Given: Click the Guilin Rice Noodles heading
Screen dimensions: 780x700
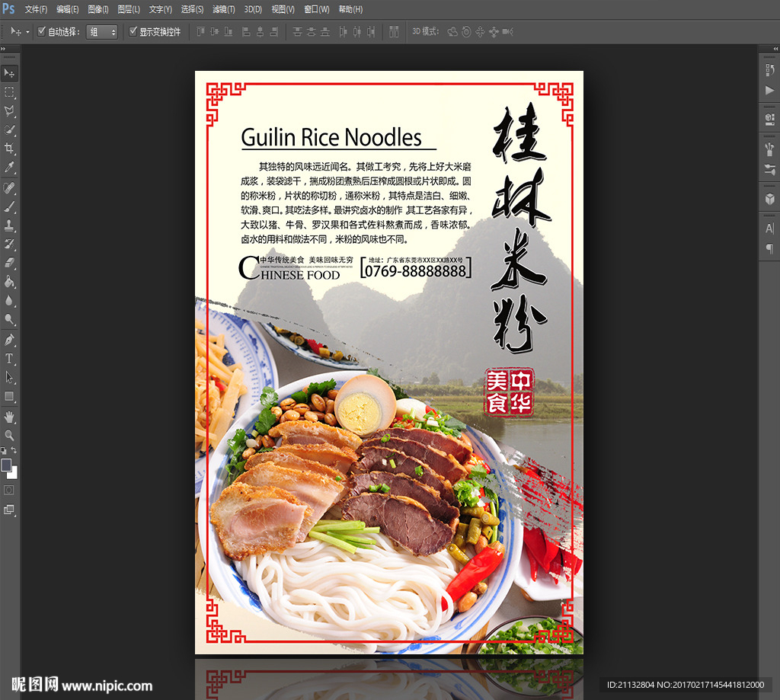Looking at the screenshot, I should 331,137.
